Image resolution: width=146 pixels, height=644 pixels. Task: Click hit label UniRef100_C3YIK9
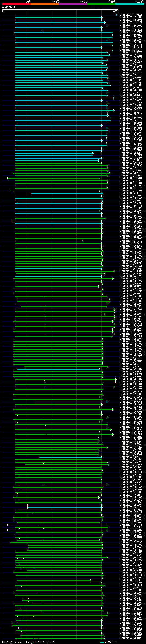pyautogui.click(x=131, y=201)
